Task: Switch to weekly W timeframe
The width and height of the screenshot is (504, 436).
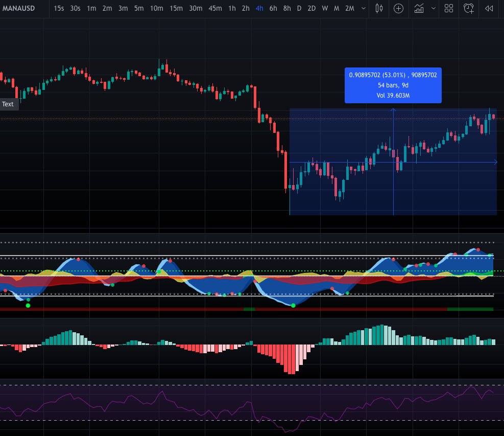Action: [x=325, y=8]
